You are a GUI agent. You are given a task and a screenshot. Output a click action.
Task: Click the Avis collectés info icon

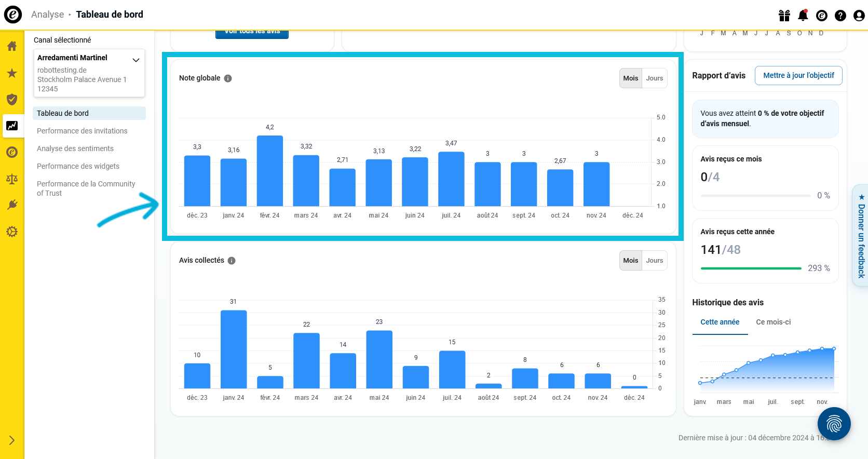coord(232,261)
